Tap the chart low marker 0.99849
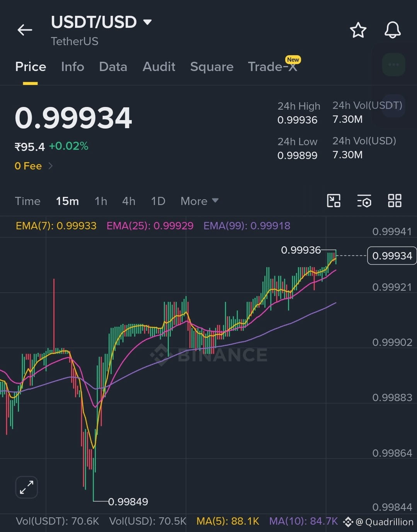The width and height of the screenshot is (417, 532). 128,502
